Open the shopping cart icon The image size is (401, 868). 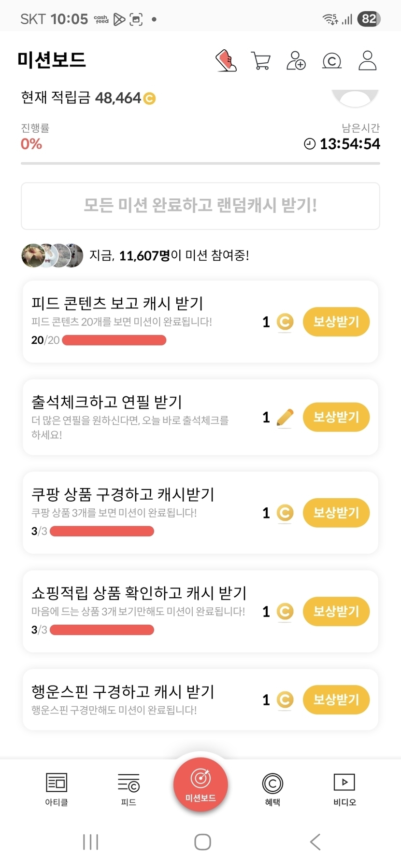[x=261, y=61]
